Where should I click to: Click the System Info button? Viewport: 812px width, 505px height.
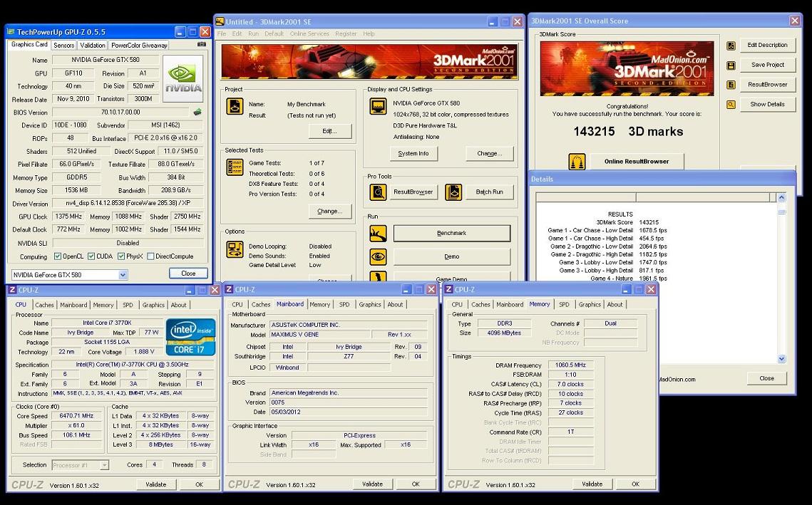(413, 154)
